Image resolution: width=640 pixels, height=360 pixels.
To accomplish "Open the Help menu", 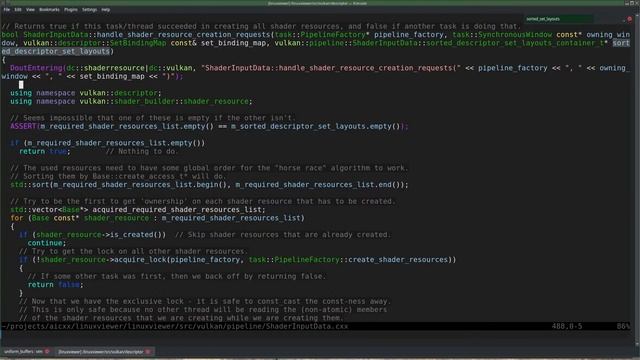I will 106,9.
